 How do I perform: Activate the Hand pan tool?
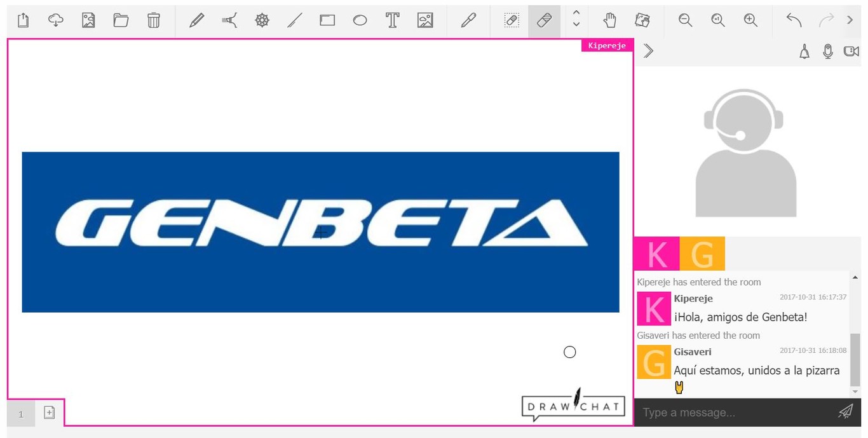pos(609,20)
